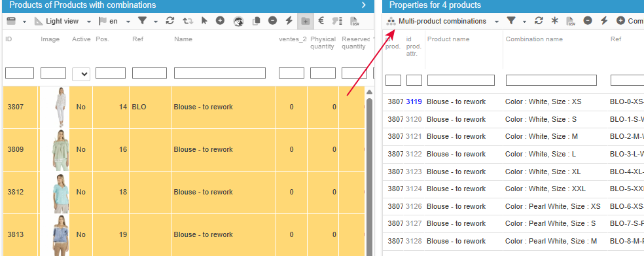Click lightning bolt icon in products toolbar
Viewport: 644px width, 256px height.
[x=289, y=21]
